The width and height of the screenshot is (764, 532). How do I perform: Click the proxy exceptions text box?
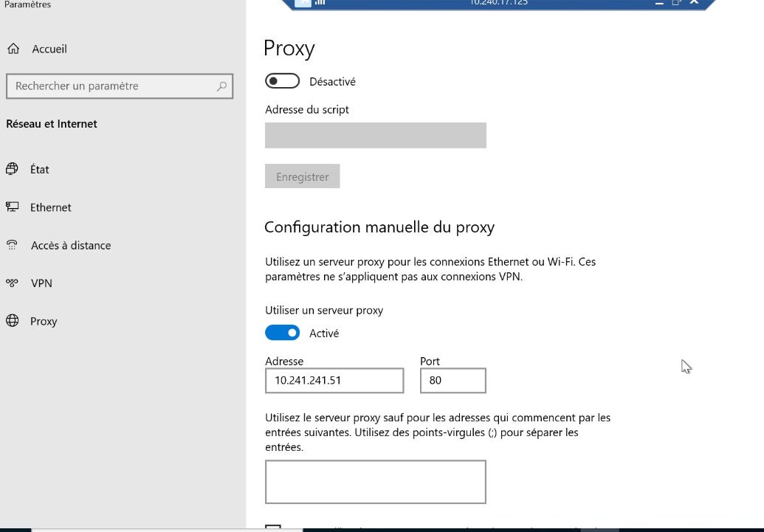(375, 482)
